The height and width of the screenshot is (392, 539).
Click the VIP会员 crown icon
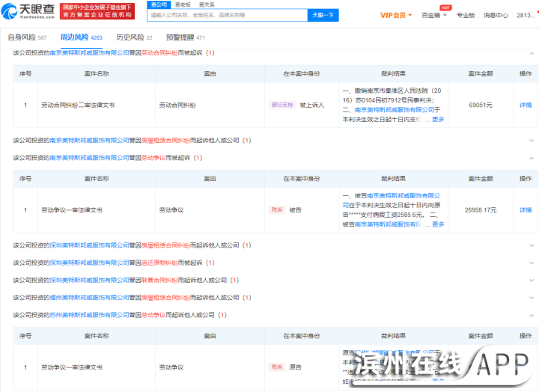[385, 15]
